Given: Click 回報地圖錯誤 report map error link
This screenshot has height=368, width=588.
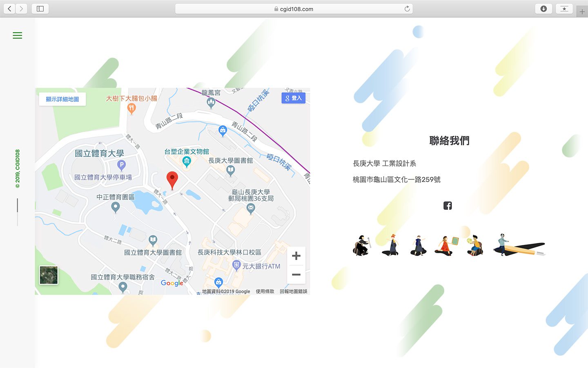Looking at the screenshot, I should point(293,292).
